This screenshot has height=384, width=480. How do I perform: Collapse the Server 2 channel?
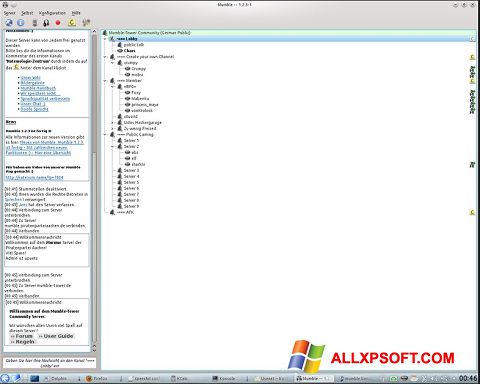(112, 147)
